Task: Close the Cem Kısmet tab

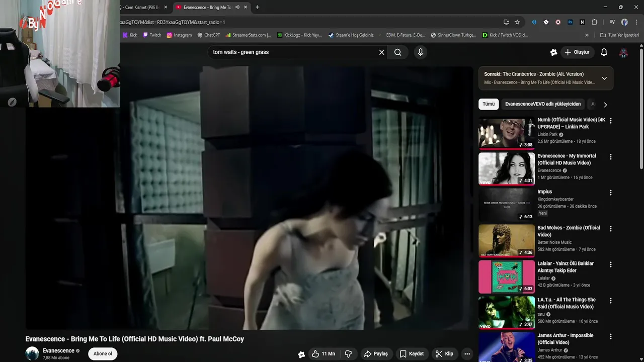Action: [166, 7]
